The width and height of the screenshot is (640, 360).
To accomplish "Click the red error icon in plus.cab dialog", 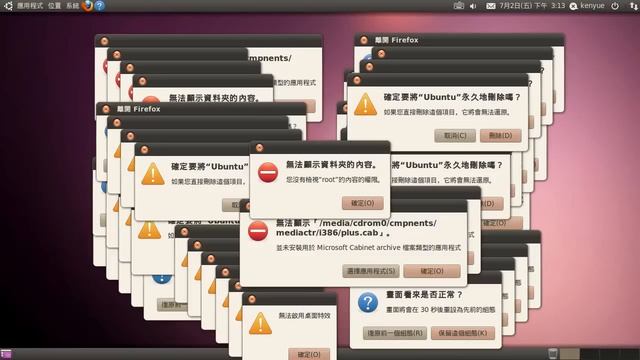I will pyautogui.click(x=258, y=231).
